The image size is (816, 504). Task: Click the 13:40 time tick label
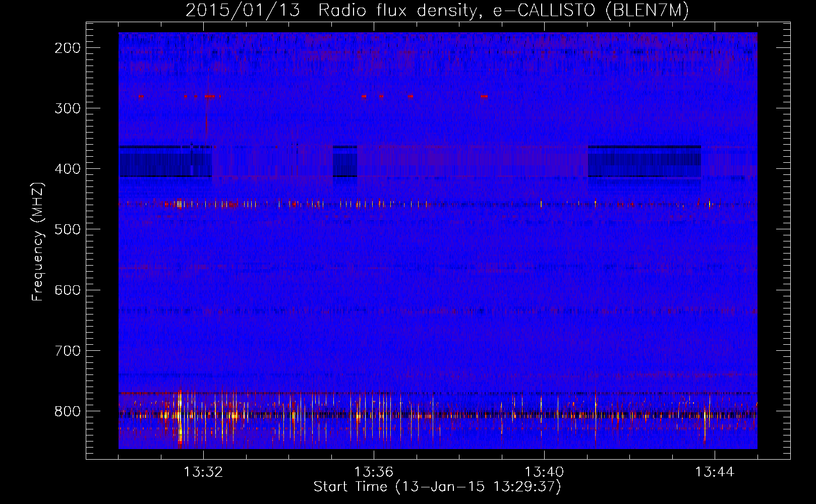coord(544,472)
